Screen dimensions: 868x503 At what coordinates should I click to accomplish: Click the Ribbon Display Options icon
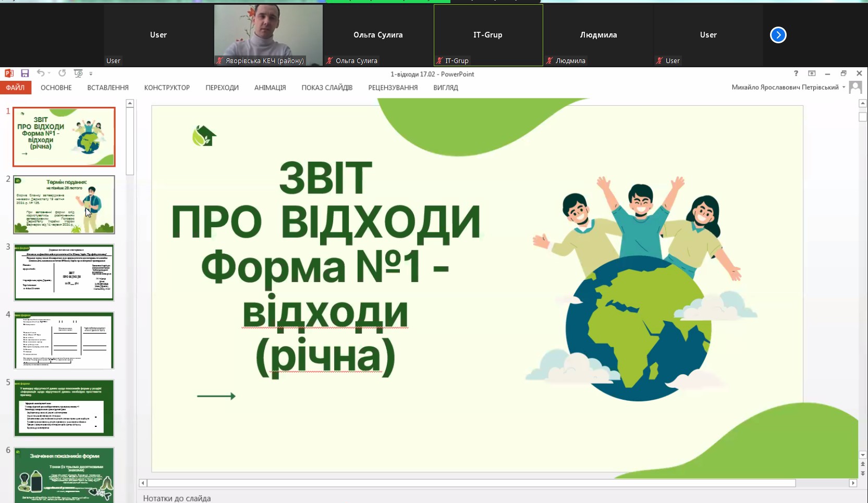[812, 73]
